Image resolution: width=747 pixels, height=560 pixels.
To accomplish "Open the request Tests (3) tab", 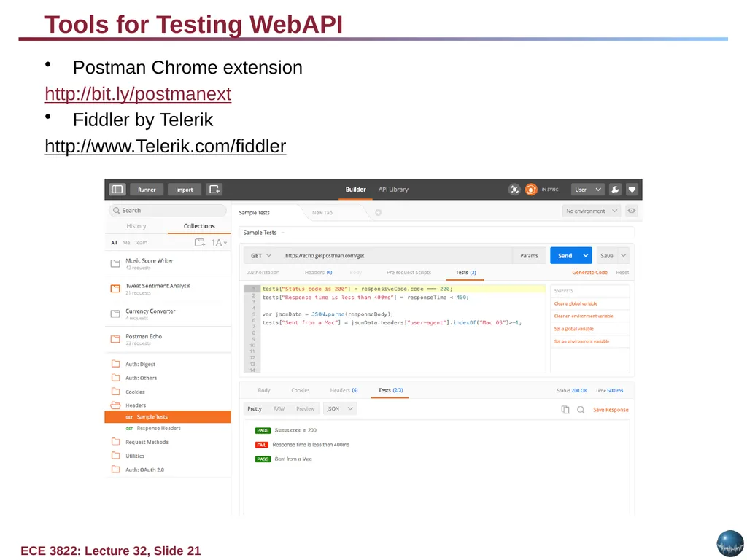I will (x=465, y=273).
